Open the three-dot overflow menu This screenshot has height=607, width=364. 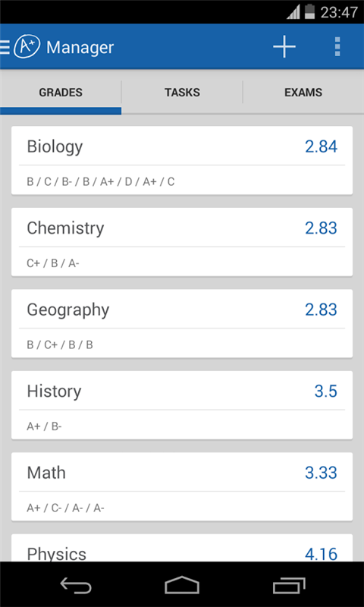337,47
